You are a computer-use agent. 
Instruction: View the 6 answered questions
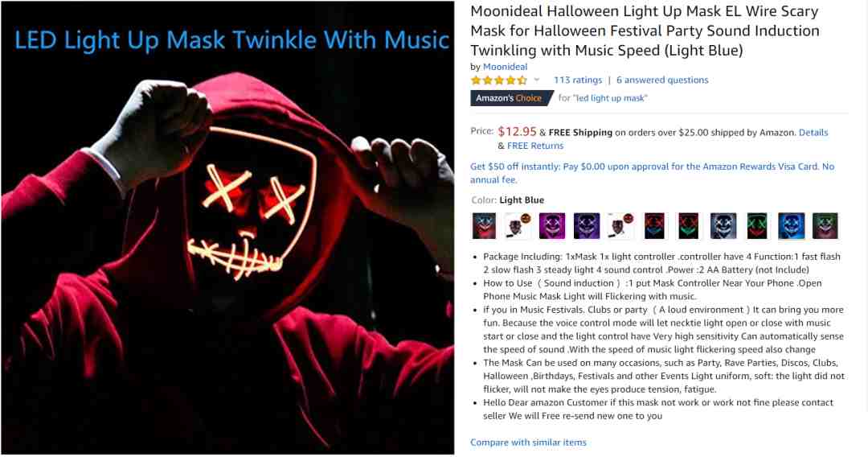662,80
